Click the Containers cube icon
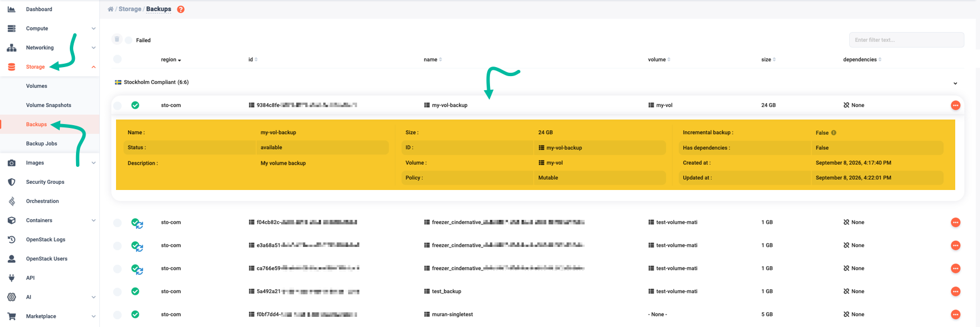980x327 pixels. tap(11, 220)
